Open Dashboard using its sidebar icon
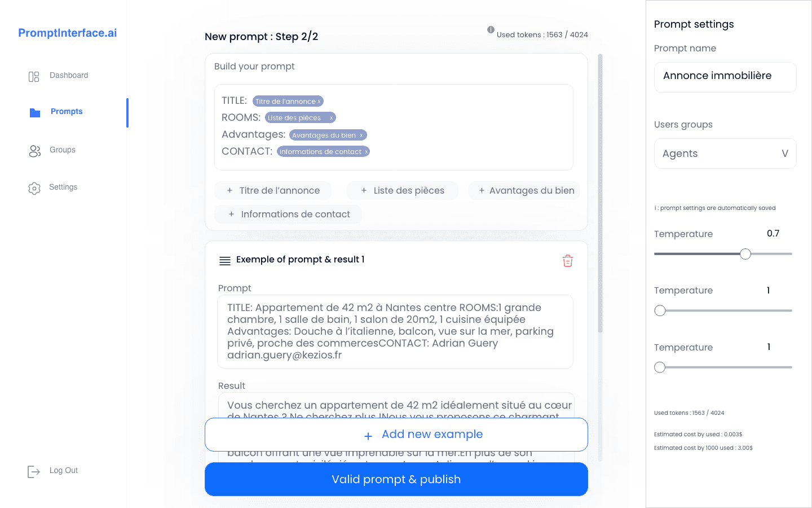The height and width of the screenshot is (508, 812). click(34, 75)
